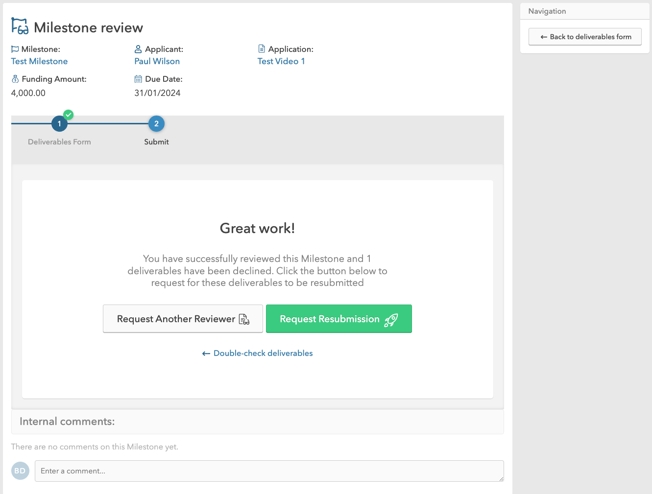This screenshot has width=652, height=494.
Task: Click the flag icon beside Milestone
Action: [x=15, y=49]
